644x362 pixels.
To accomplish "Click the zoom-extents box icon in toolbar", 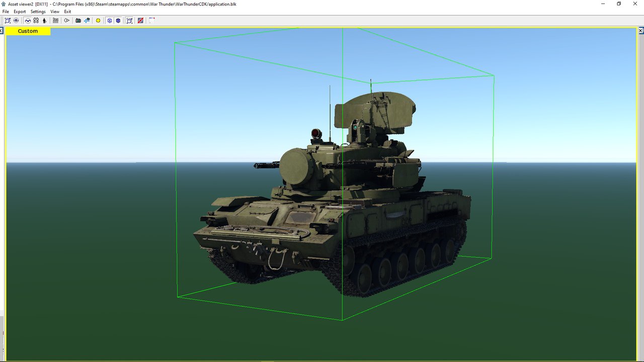I will point(8,21).
